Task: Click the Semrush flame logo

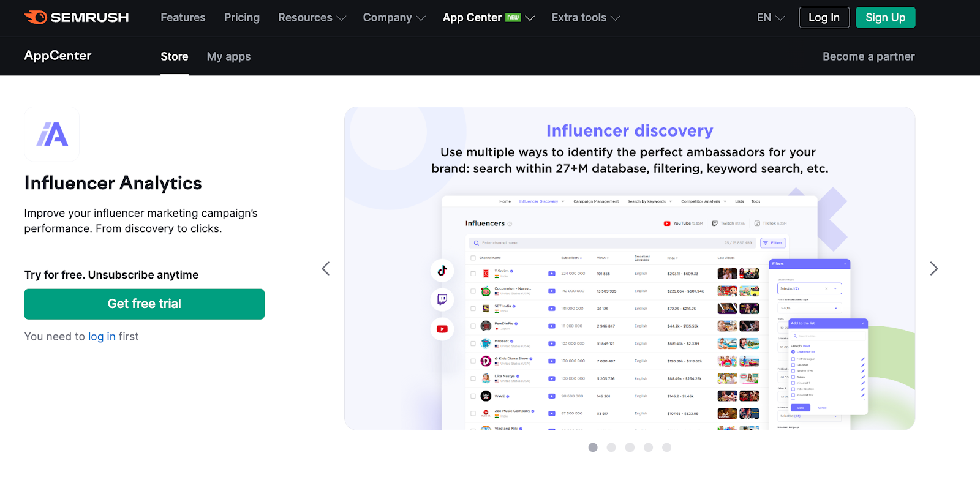Action: coord(36,17)
